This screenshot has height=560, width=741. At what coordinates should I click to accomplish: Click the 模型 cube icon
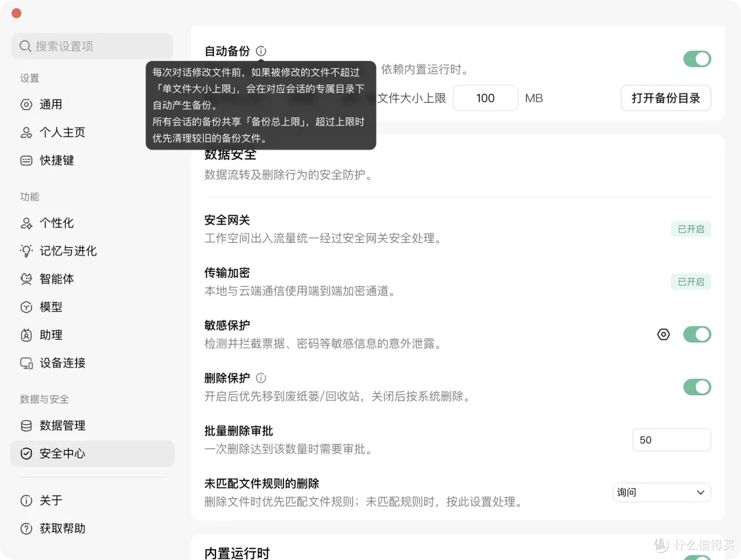[27, 307]
